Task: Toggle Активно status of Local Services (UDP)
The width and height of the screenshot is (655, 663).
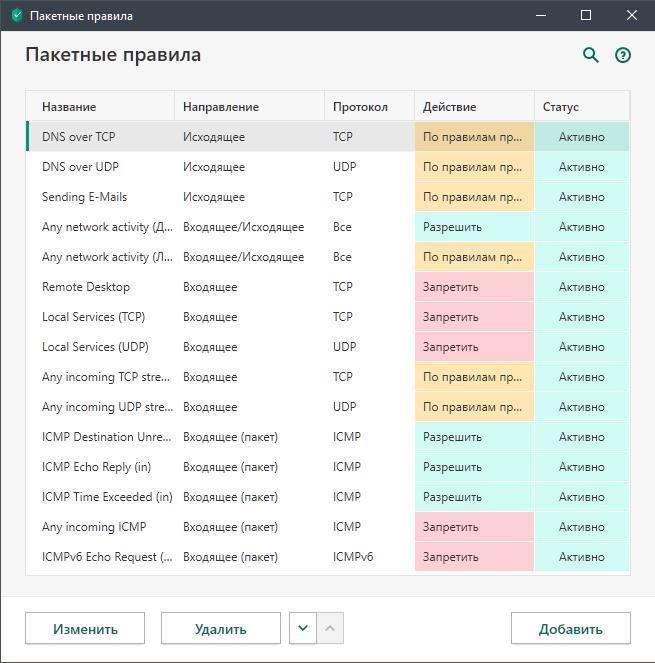Action: (x=582, y=347)
